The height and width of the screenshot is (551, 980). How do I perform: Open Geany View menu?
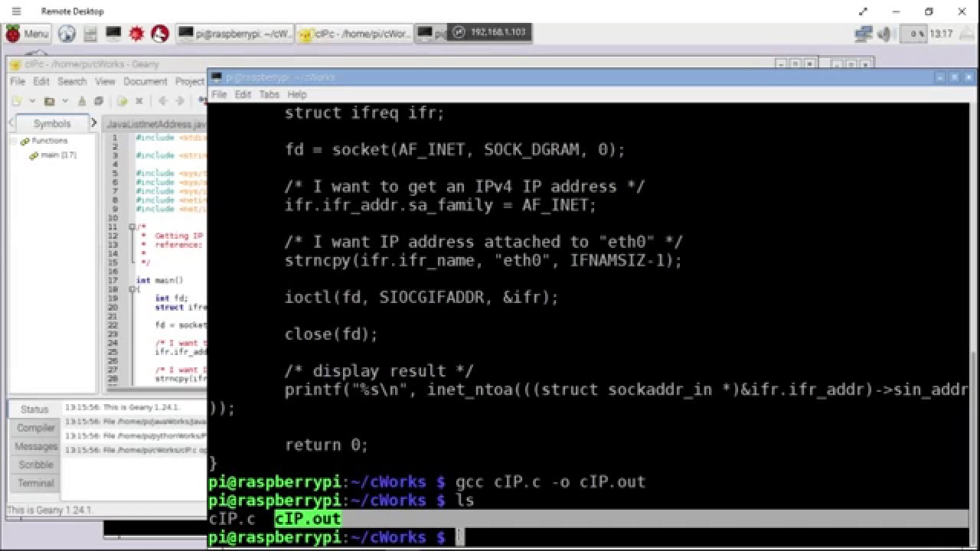coord(105,81)
